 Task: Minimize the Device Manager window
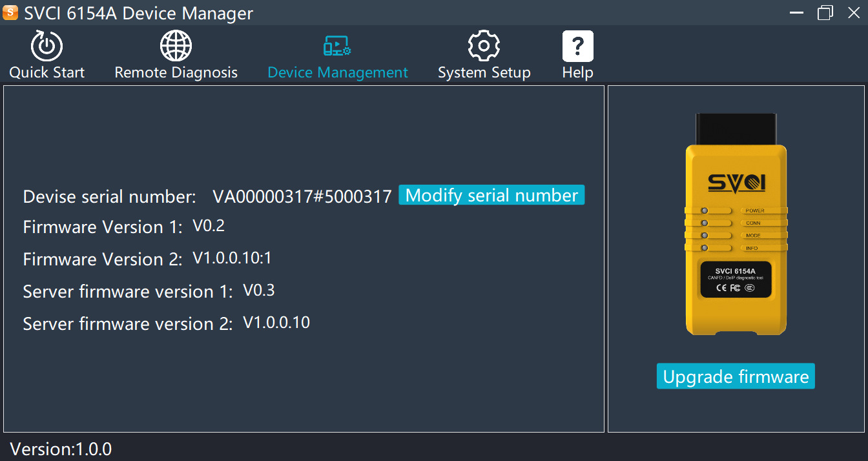[x=796, y=13]
